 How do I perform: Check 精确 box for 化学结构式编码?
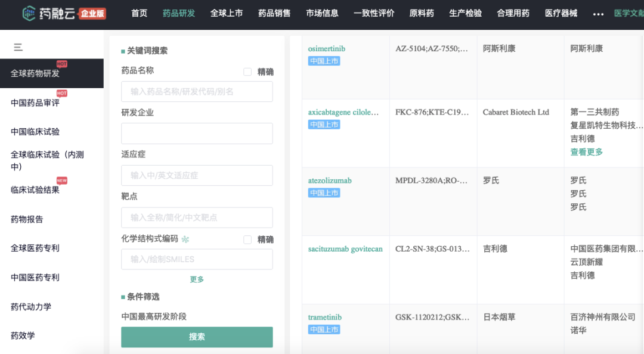coord(247,240)
